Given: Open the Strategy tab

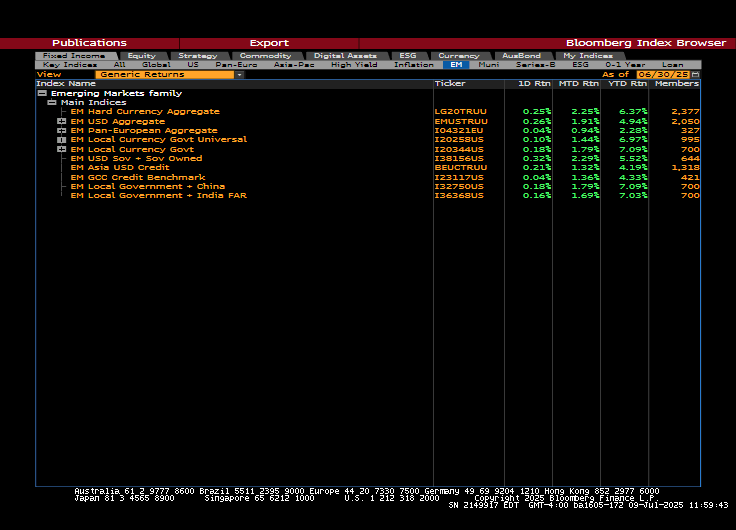Looking at the screenshot, I should (x=198, y=56).
